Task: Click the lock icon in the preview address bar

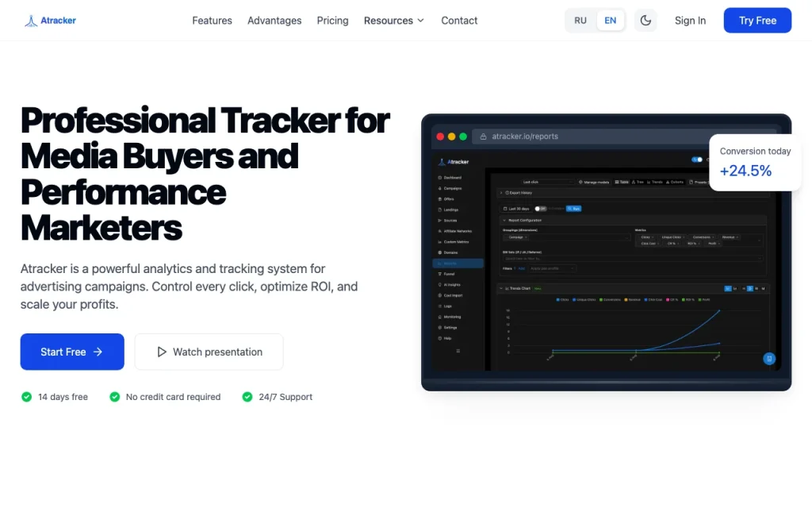Action: [483, 137]
